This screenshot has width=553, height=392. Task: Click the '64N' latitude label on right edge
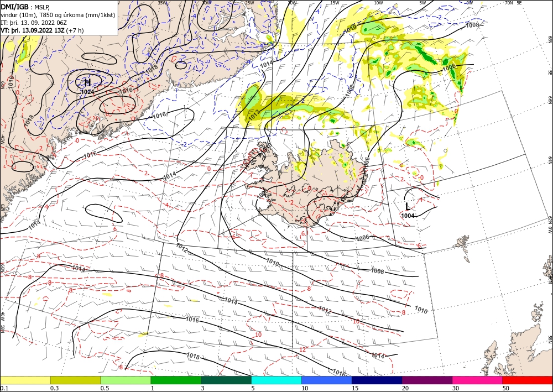tap(550, 160)
